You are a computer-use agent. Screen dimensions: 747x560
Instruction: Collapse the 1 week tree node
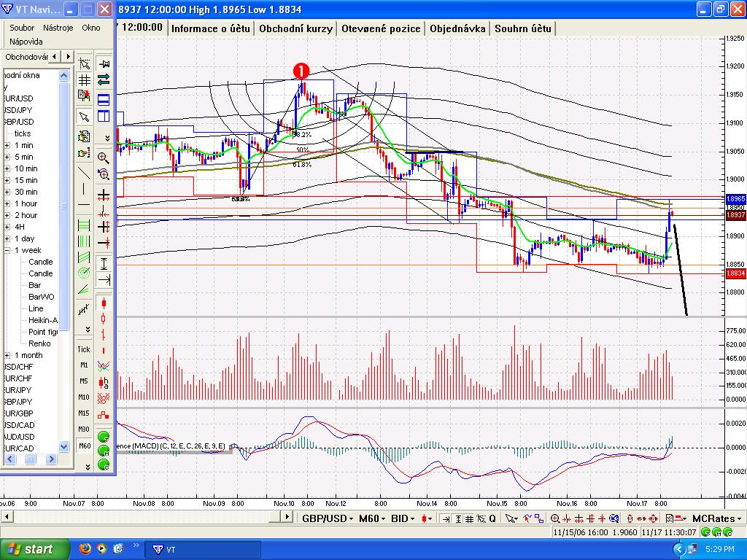click(x=7, y=251)
